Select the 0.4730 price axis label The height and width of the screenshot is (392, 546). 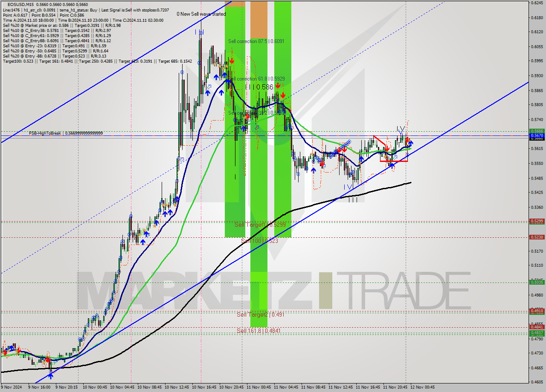(537, 353)
